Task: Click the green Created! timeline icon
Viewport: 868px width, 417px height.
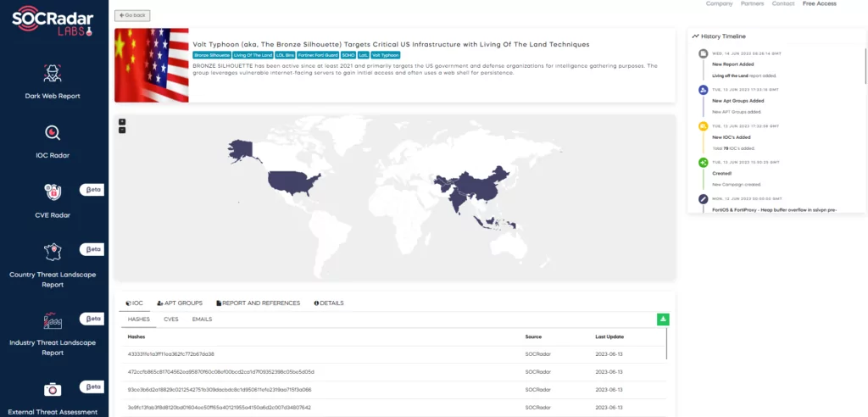Action: (x=703, y=162)
